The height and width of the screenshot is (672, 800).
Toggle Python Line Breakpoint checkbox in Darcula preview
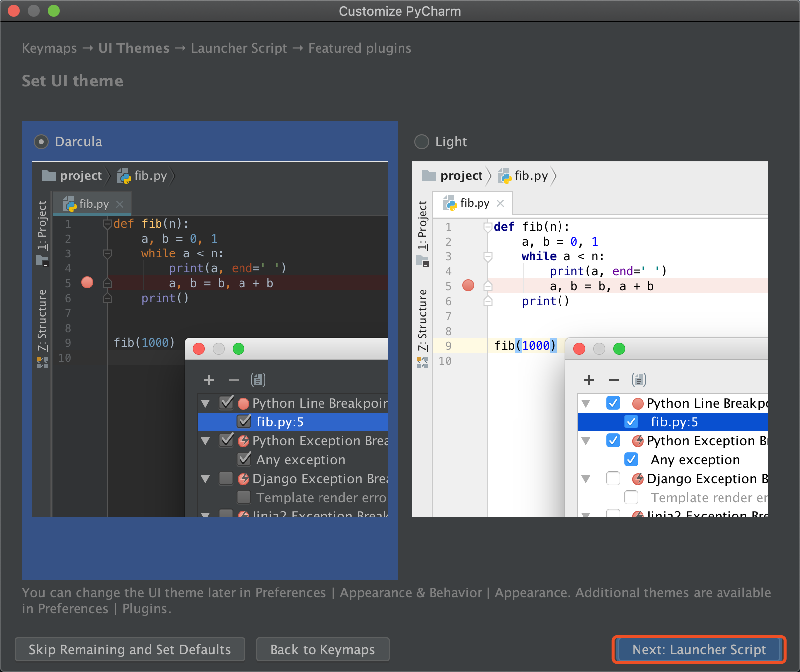pos(226,402)
